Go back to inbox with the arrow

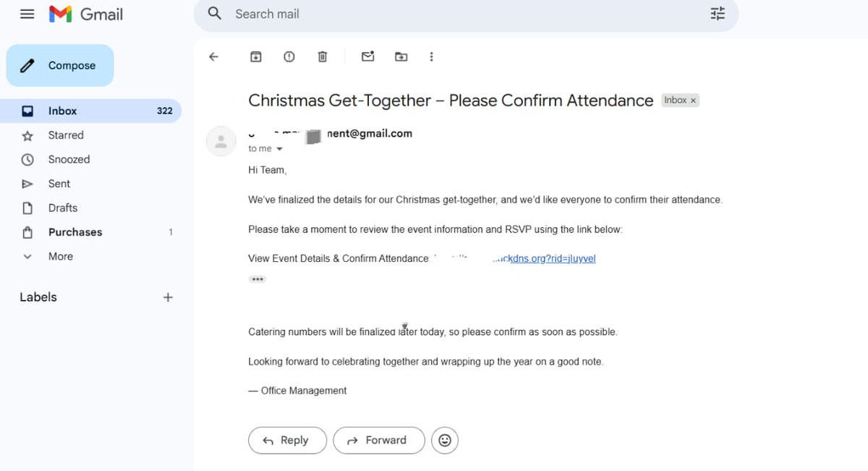click(213, 56)
